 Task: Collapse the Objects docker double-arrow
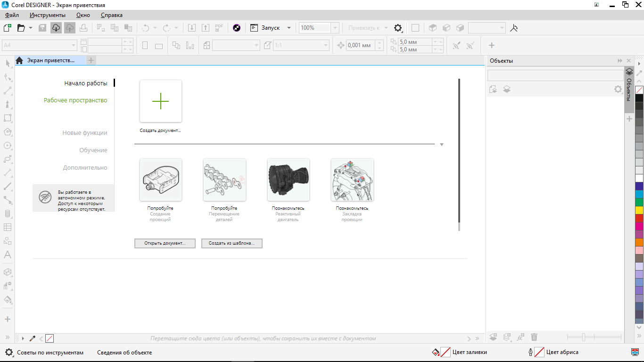pos(620,61)
